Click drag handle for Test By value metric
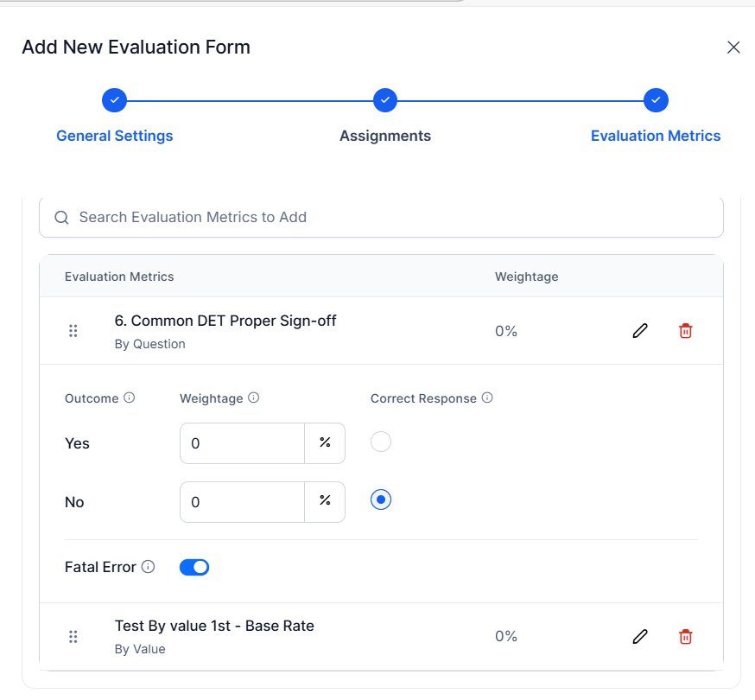 coord(73,637)
